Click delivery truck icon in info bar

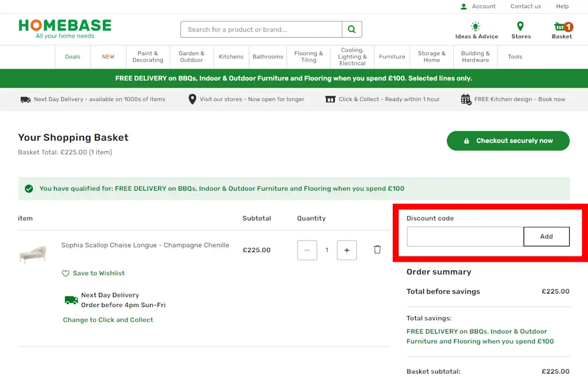(25, 99)
